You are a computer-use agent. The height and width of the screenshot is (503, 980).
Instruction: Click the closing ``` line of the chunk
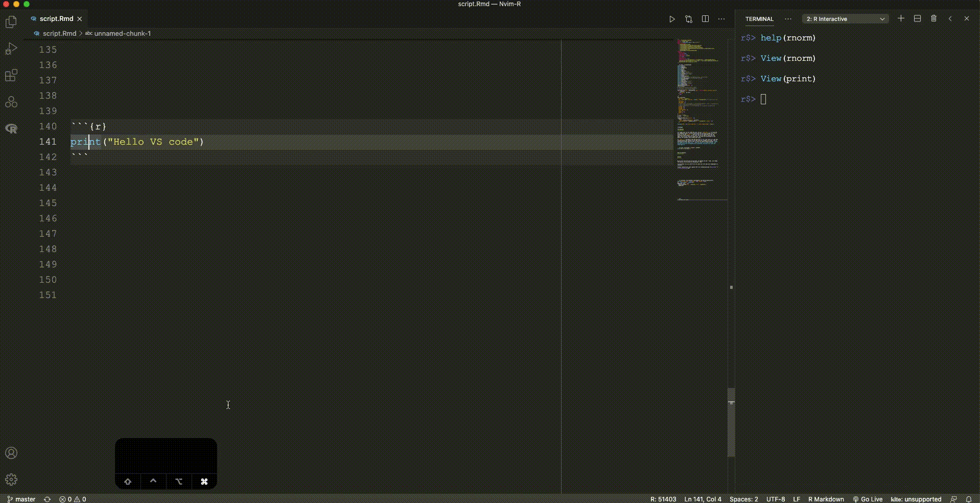pyautogui.click(x=79, y=156)
